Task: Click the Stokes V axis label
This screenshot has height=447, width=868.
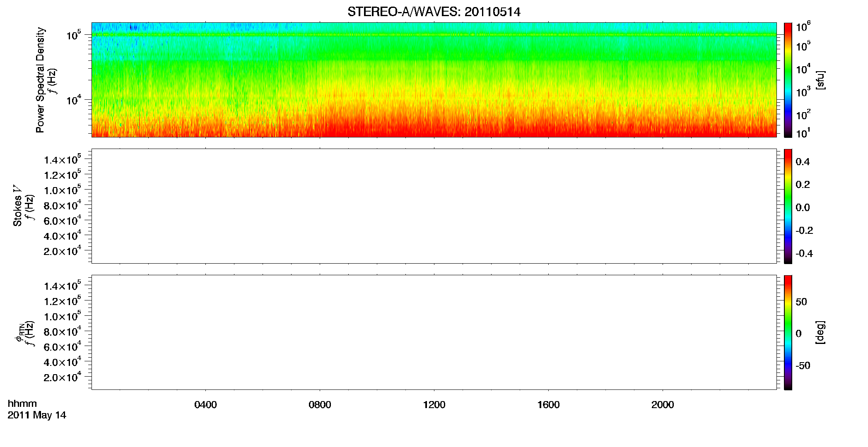Action: (x=17, y=206)
